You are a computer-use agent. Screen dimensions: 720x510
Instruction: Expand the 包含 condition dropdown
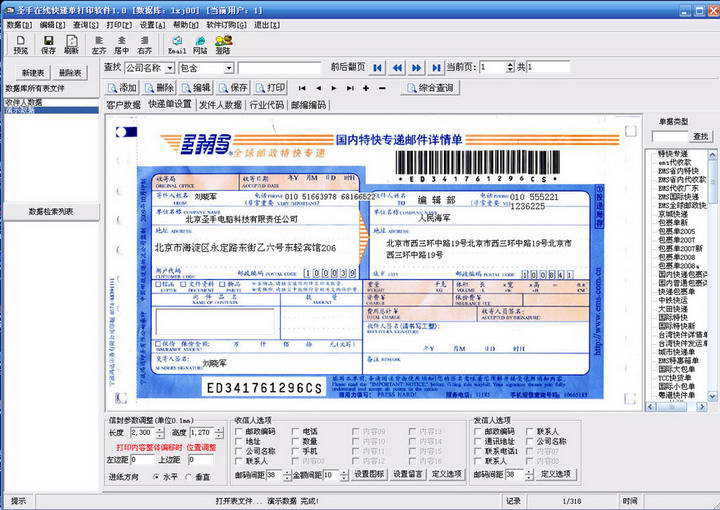coord(228,68)
